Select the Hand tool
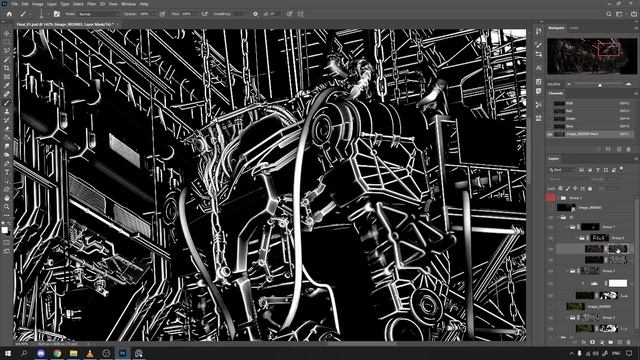This screenshot has height=360, width=640. (x=6, y=198)
